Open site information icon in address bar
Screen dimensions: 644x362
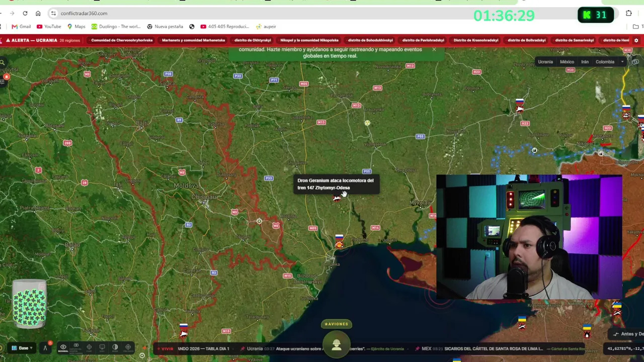click(x=53, y=14)
